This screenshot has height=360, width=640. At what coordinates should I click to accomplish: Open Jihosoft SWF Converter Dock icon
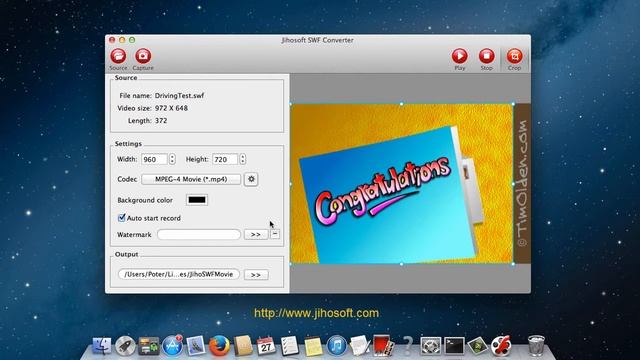tap(501, 346)
